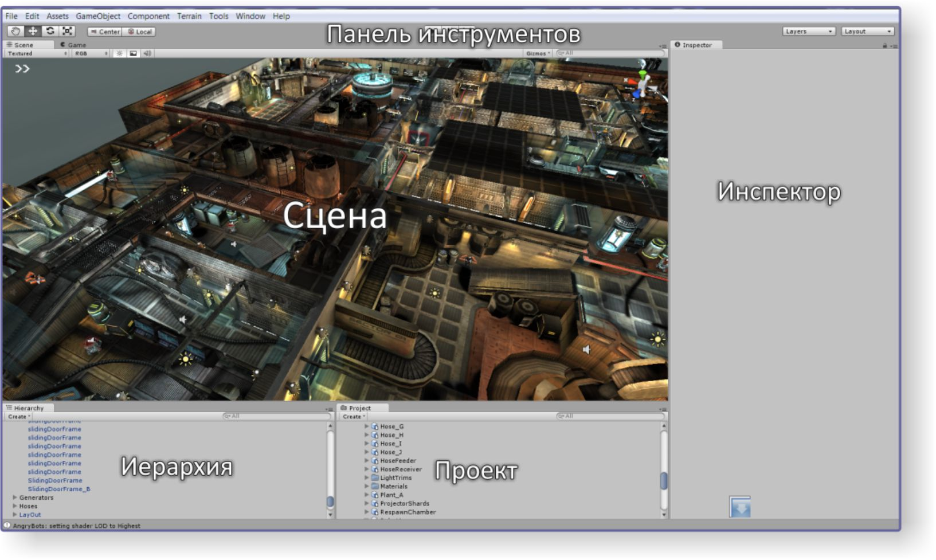Open the File menu

click(x=11, y=16)
